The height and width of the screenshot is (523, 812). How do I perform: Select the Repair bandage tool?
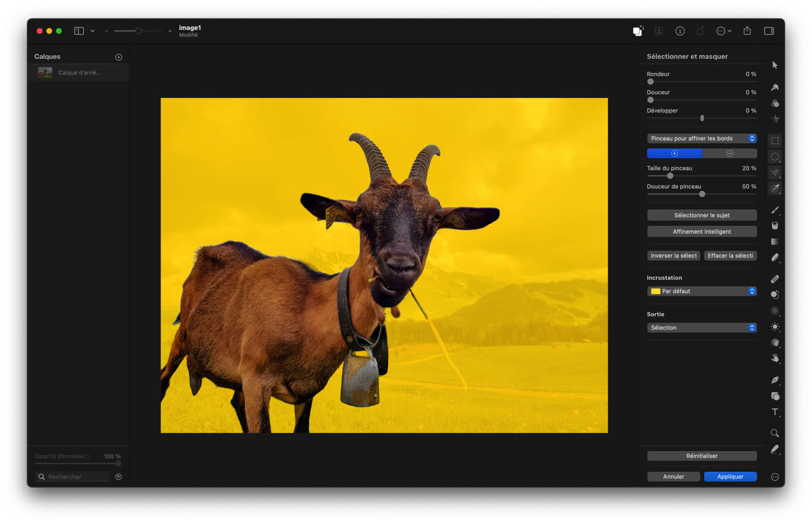tap(775, 279)
